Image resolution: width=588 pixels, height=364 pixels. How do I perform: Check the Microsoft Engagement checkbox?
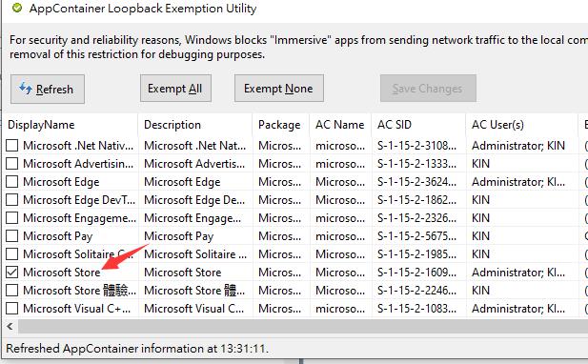pyautogui.click(x=12, y=218)
